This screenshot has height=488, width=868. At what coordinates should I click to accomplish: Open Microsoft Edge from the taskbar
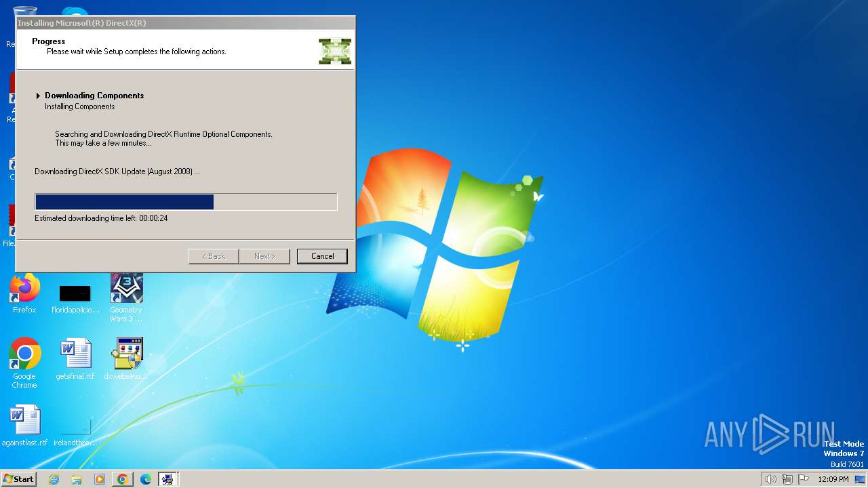tap(146, 479)
